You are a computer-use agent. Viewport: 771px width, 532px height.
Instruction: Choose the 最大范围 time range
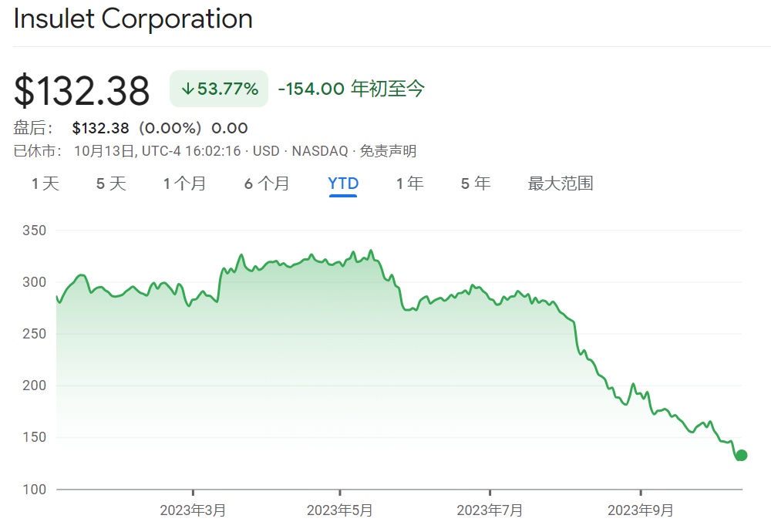click(561, 184)
